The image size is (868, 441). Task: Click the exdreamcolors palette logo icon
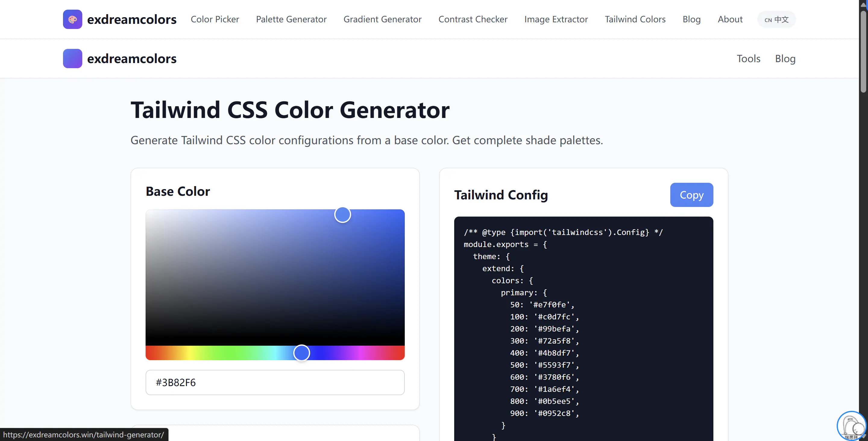click(x=72, y=19)
